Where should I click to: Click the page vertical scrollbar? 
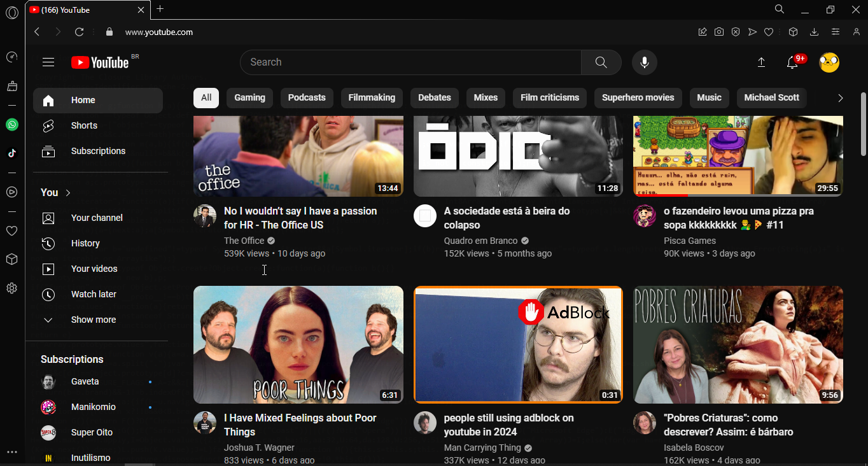863,124
